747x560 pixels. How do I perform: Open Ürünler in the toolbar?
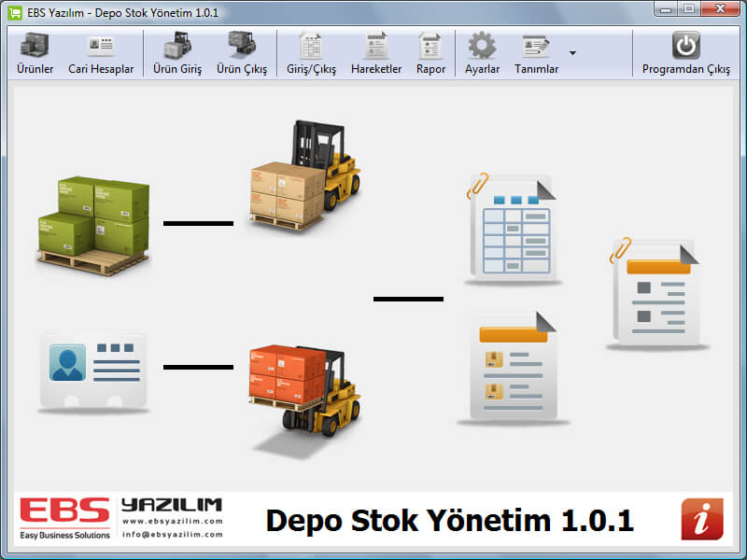pos(35,54)
